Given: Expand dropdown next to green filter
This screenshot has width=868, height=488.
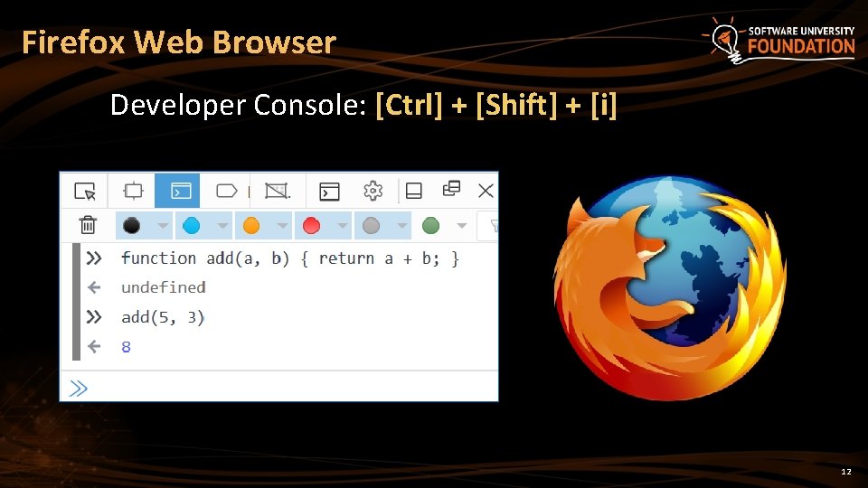Looking at the screenshot, I should pos(462,226).
